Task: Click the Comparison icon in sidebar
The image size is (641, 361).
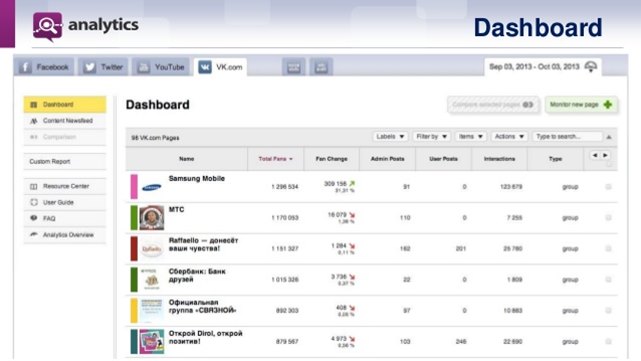Action: (x=34, y=137)
